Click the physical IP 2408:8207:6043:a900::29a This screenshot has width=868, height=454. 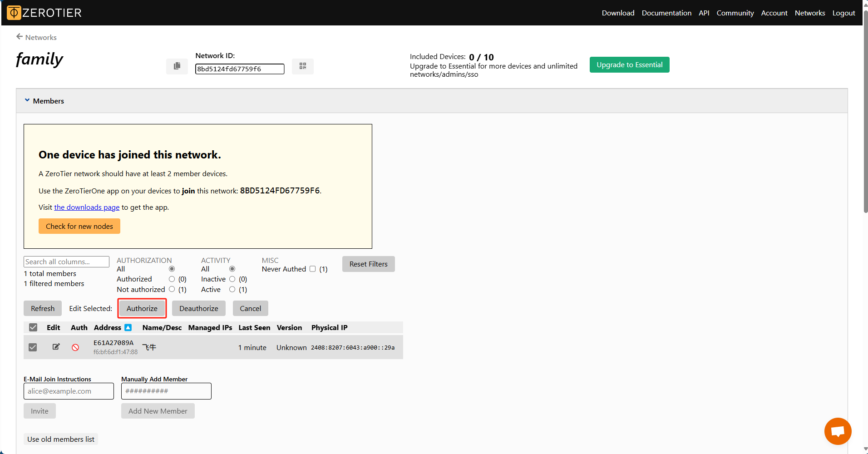[x=353, y=348]
